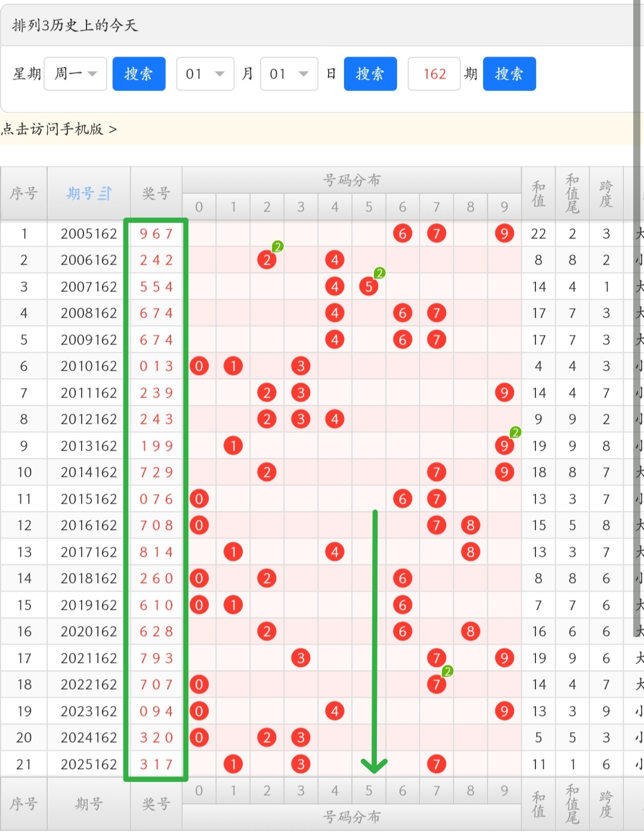Click the red 4 ball in row 2023162
This screenshot has height=837, width=644.
[335, 711]
